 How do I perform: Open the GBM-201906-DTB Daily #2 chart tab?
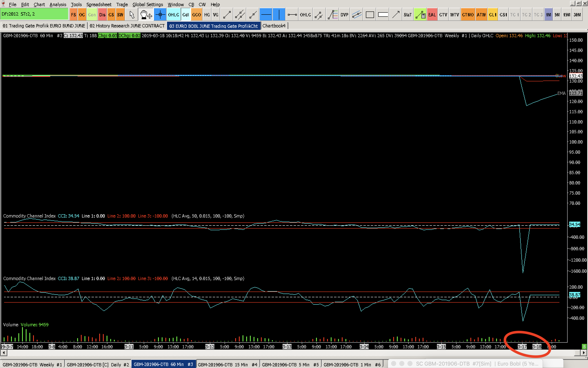click(x=98, y=364)
